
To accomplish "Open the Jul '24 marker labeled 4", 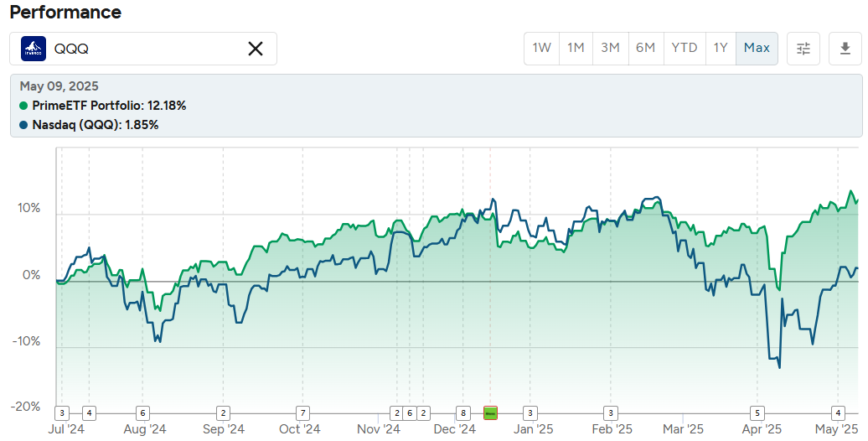I will point(89,412).
